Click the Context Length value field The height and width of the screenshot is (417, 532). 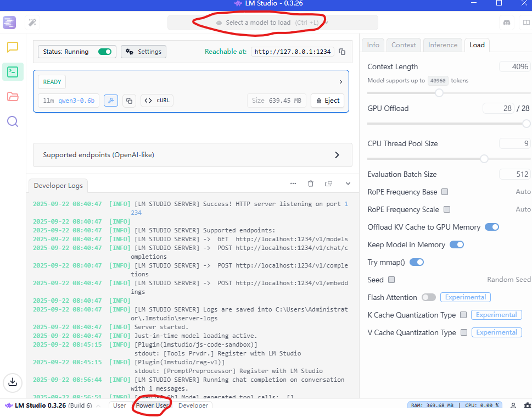coord(514,66)
